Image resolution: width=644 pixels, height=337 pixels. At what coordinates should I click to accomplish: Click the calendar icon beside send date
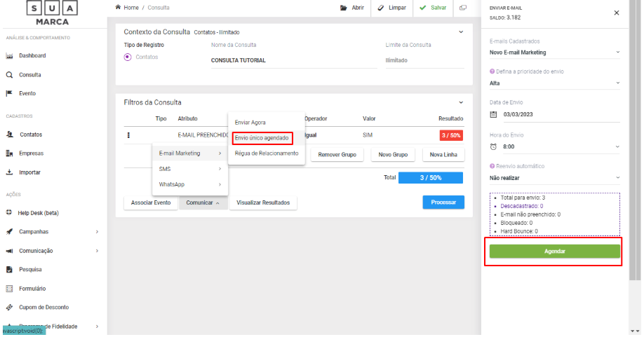tap(493, 114)
